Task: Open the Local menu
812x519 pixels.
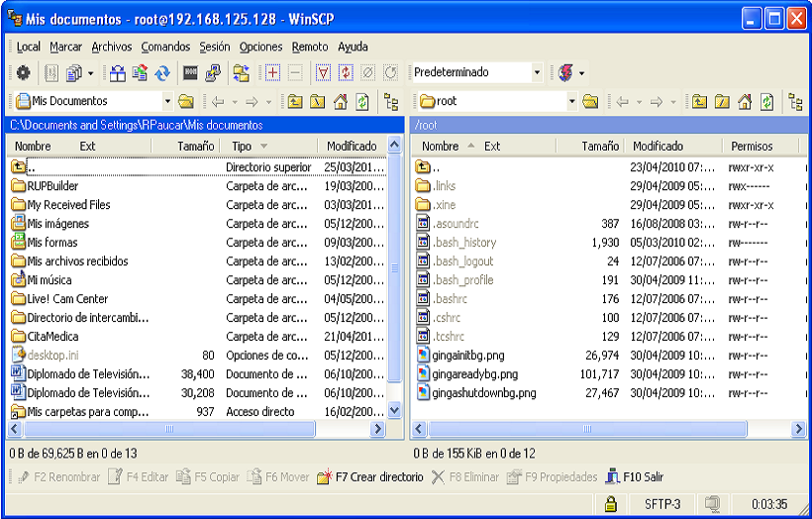Action: pos(28,47)
